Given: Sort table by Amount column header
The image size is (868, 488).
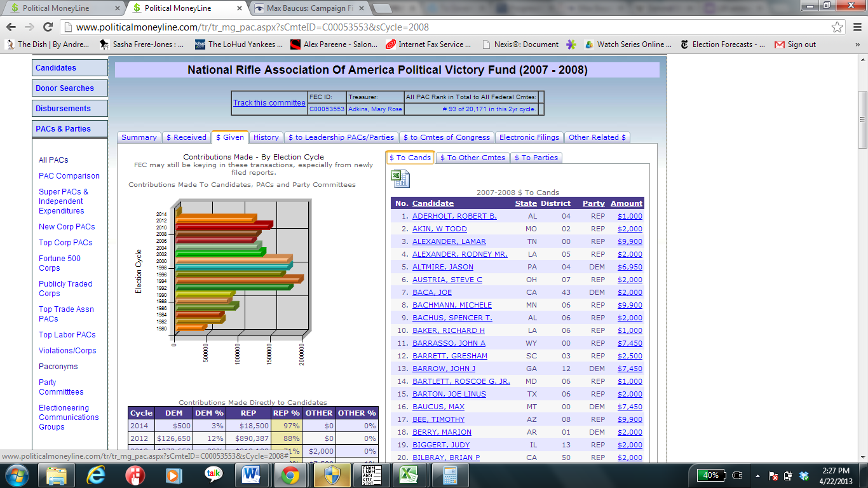Looking at the screenshot, I should coord(627,203).
